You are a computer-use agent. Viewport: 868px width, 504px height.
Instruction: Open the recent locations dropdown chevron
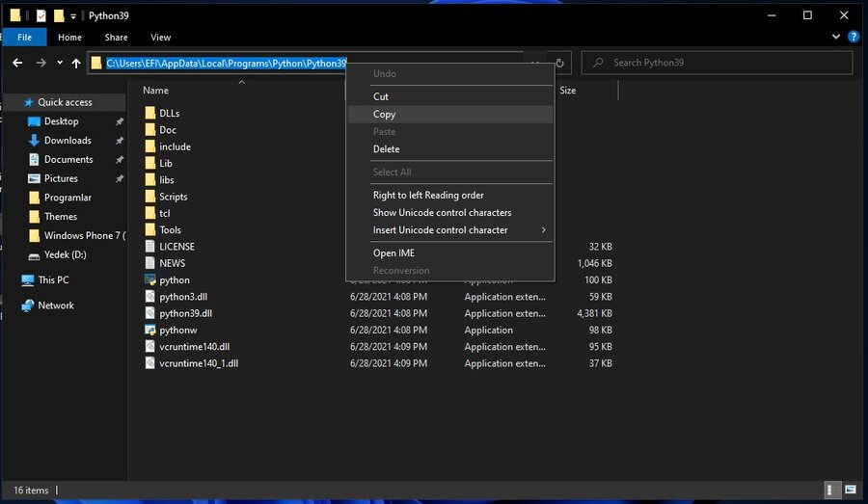[x=60, y=64]
